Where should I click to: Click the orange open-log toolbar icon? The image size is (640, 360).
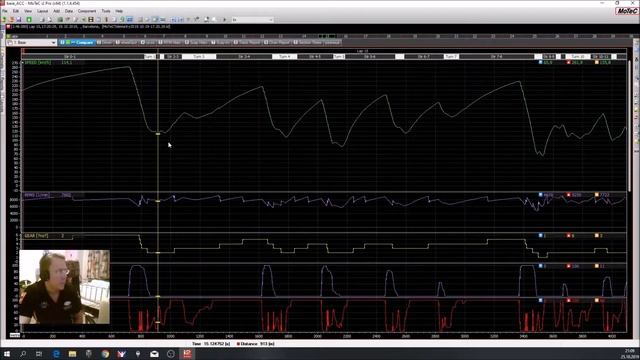point(11,20)
